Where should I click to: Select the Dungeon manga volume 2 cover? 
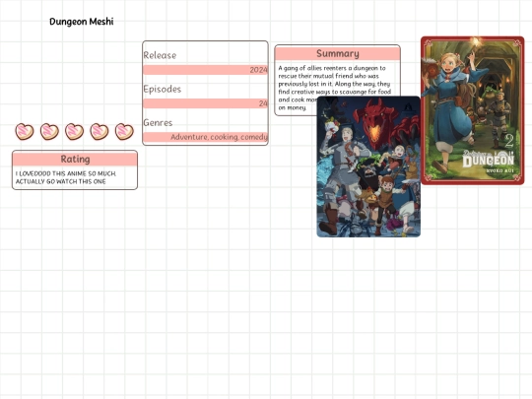click(473, 110)
